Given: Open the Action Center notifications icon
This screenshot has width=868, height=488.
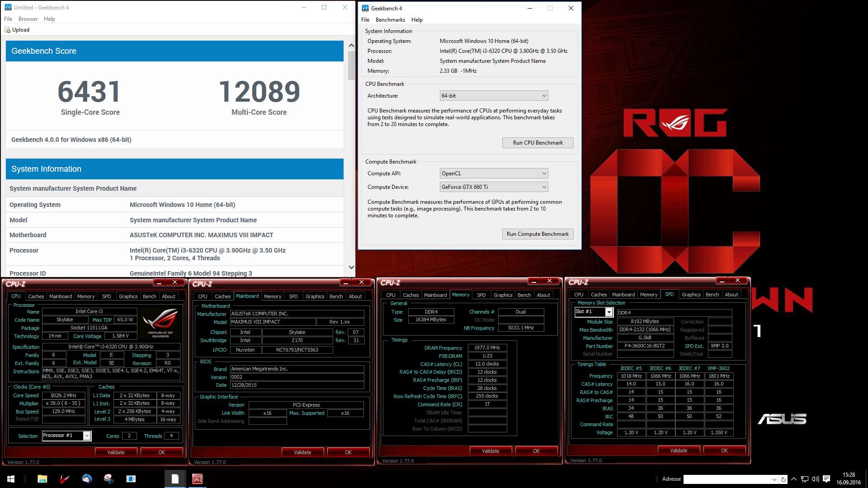Looking at the screenshot, I should (826, 479).
